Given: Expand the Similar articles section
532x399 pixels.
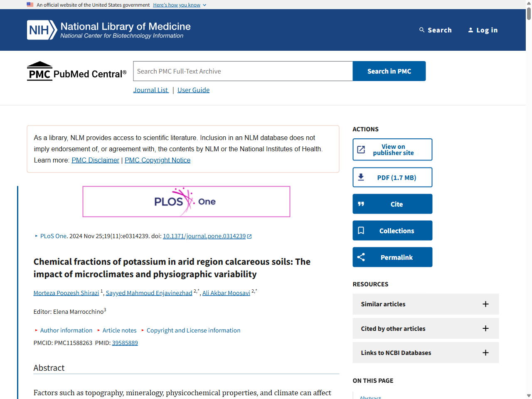Looking at the screenshot, I should [x=485, y=304].
